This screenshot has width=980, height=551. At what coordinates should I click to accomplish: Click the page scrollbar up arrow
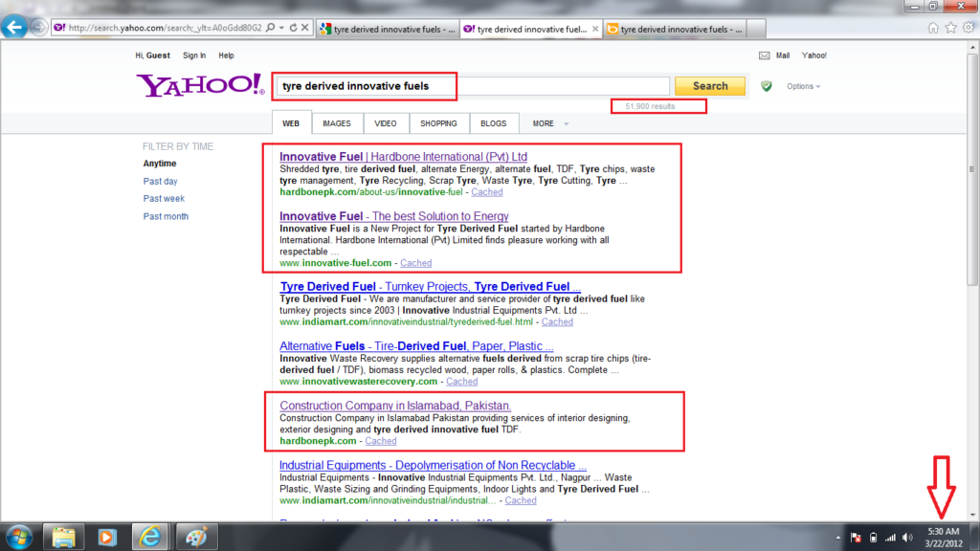(972, 47)
